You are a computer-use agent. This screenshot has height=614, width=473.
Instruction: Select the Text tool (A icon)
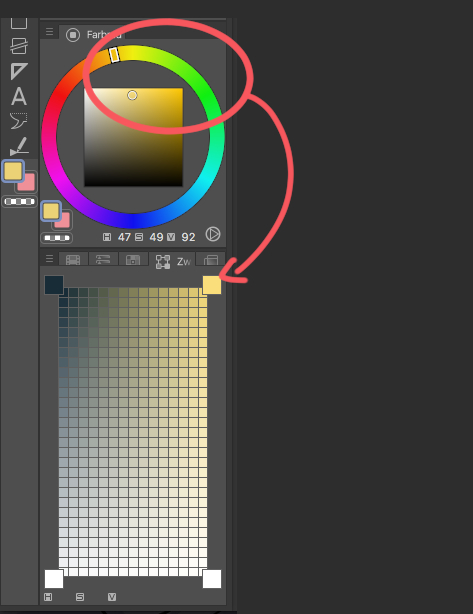tap(19, 96)
